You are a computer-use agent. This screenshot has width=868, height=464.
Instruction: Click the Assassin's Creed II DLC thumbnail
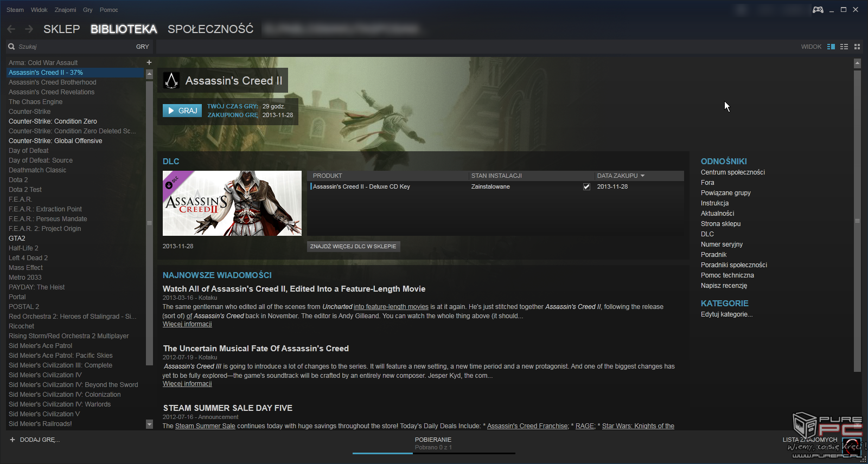click(232, 203)
